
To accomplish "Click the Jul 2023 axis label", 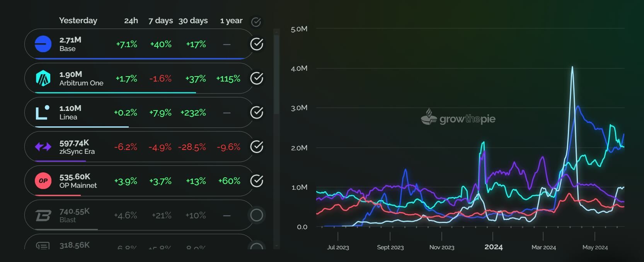I will tap(338, 247).
